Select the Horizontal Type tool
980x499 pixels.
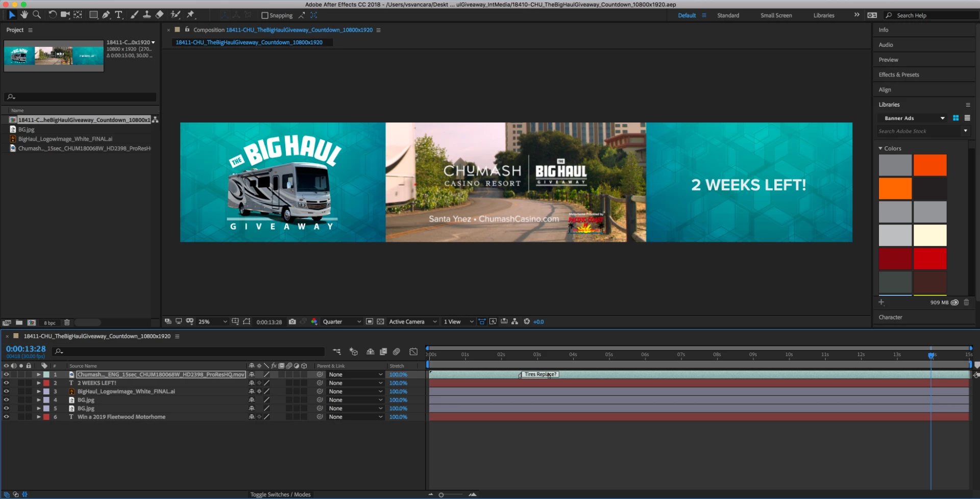click(119, 15)
